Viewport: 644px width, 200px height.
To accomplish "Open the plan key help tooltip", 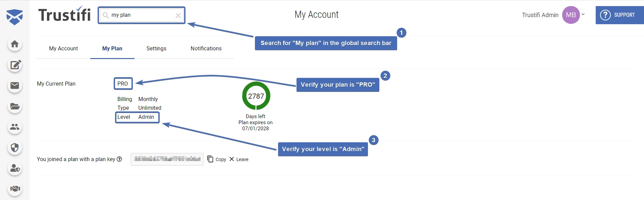I will [120, 159].
